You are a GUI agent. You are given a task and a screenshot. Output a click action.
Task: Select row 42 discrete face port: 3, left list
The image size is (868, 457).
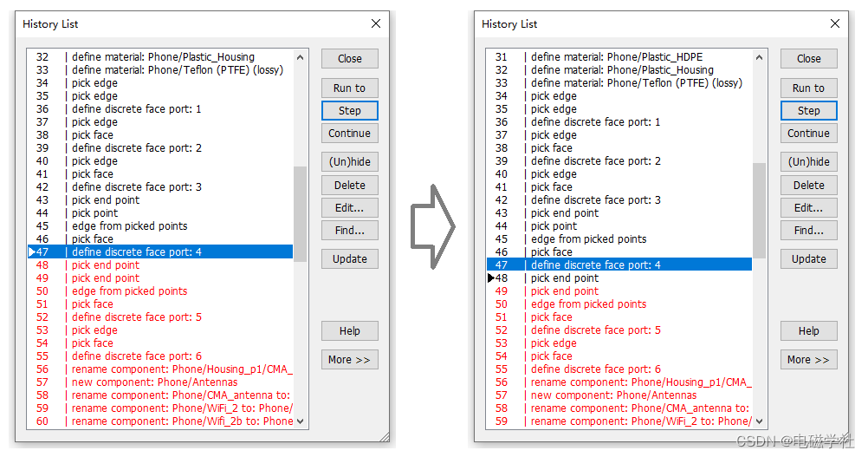[160, 187]
